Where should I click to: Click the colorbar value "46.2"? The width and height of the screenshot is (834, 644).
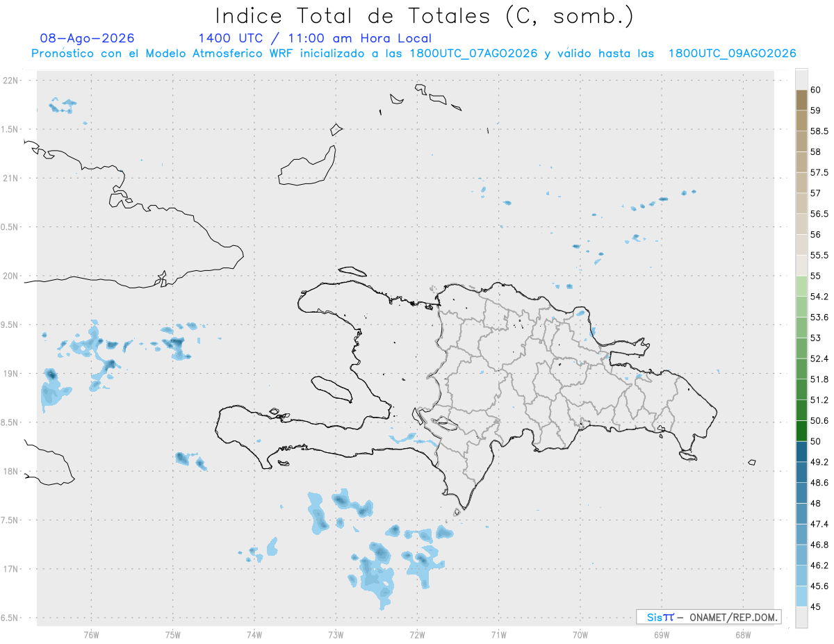pos(819,565)
